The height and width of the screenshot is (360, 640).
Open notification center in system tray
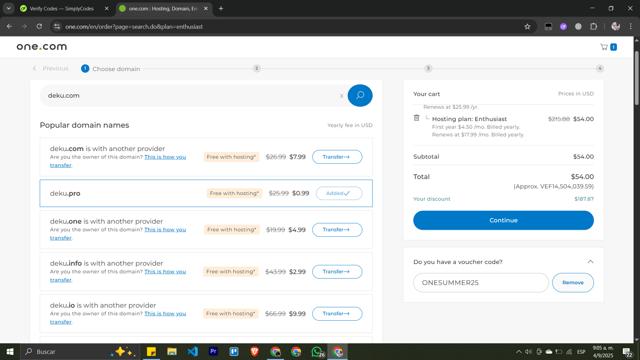pos(627,351)
